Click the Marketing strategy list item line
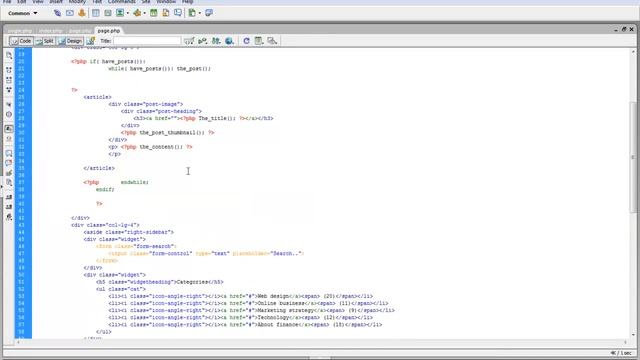The image size is (640, 360). [251, 311]
